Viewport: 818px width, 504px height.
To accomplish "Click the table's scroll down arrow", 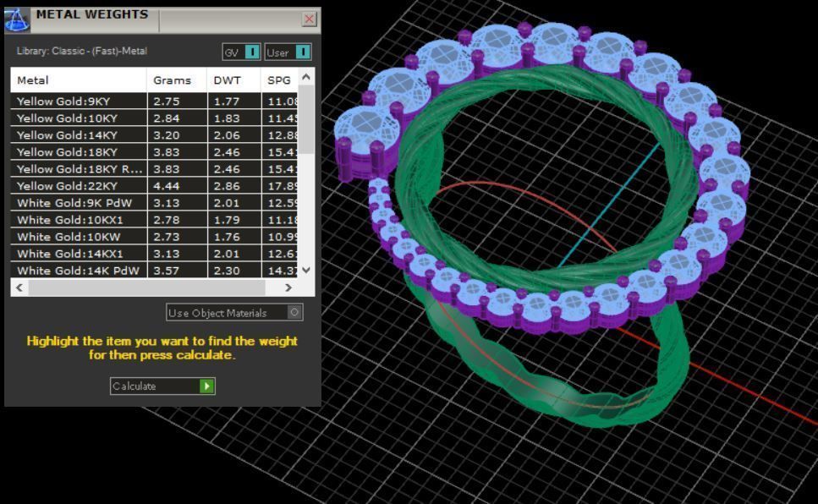I will [306, 271].
